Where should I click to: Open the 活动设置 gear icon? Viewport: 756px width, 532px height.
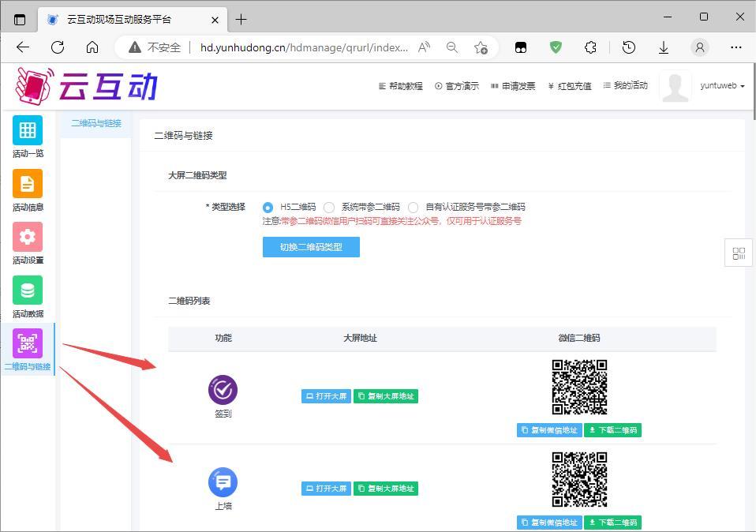click(x=28, y=237)
